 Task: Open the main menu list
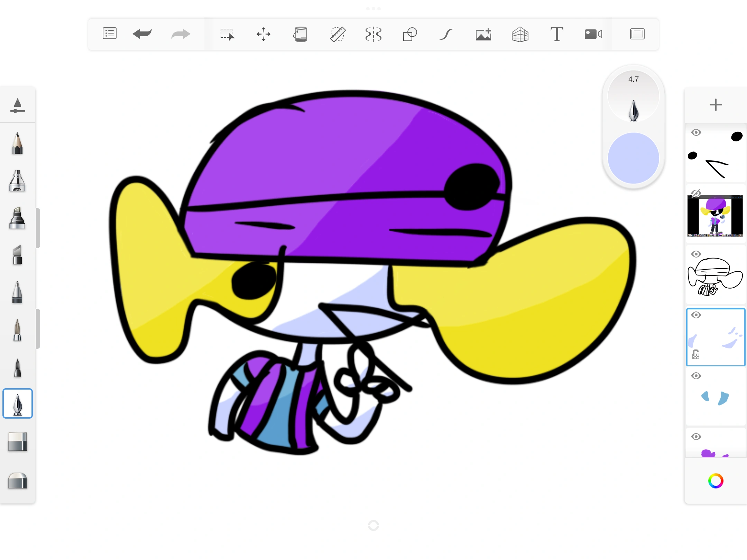tap(110, 34)
